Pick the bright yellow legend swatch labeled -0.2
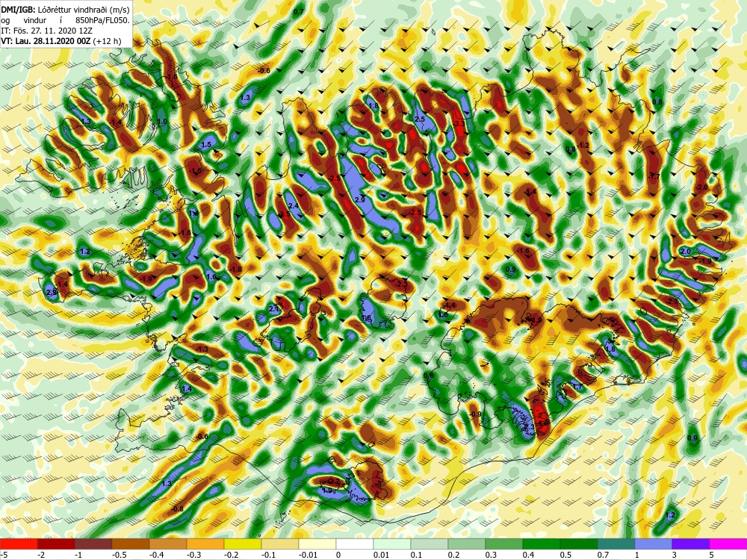The height and width of the screenshot is (560, 747). tap(243, 544)
